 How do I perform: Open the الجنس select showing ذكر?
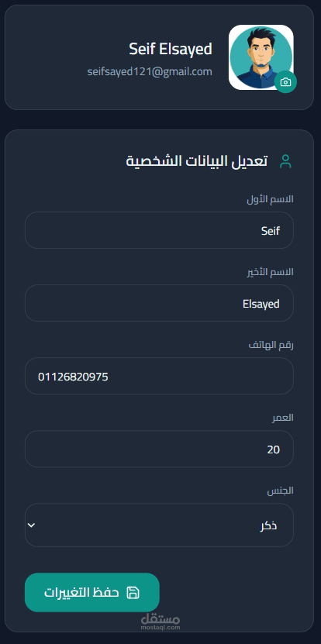159,525
